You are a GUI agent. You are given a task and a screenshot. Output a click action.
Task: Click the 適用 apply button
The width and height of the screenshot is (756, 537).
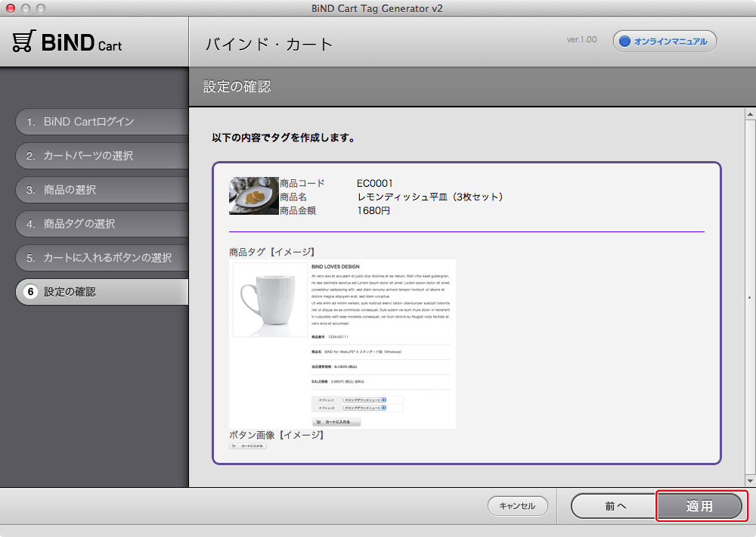(699, 506)
